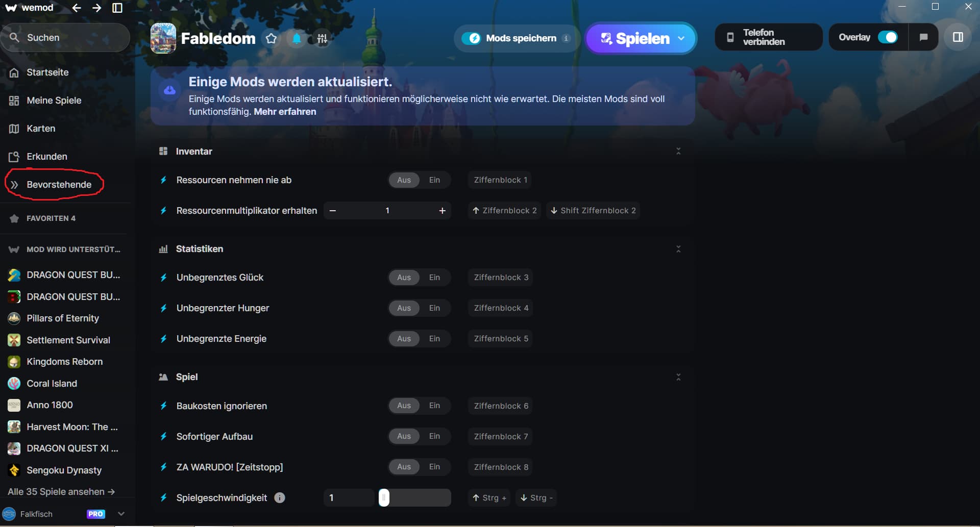Open notifications with the bell icon
The width and height of the screenshot is (980, 527).
(x=297, y=38)
